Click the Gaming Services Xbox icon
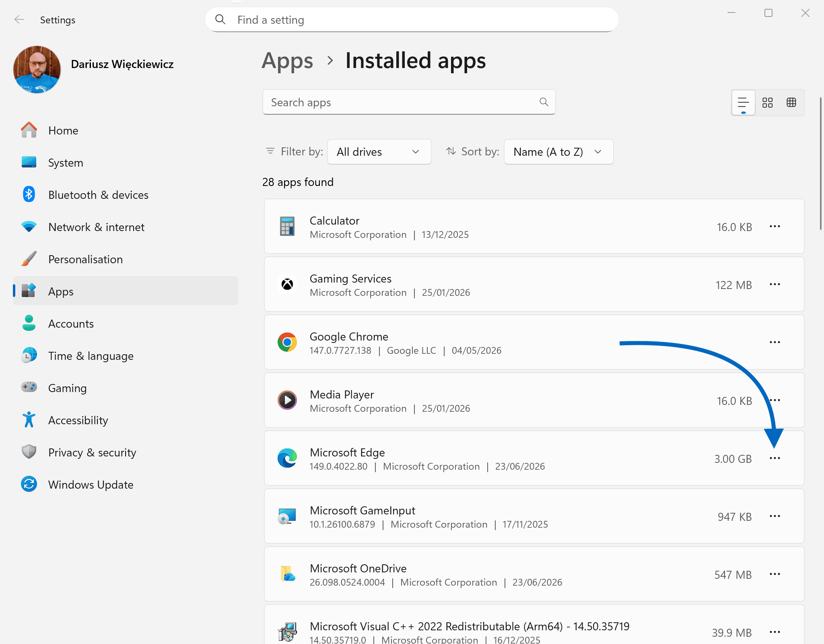Screen dimensions: 824x644 (x=287, y=284)
